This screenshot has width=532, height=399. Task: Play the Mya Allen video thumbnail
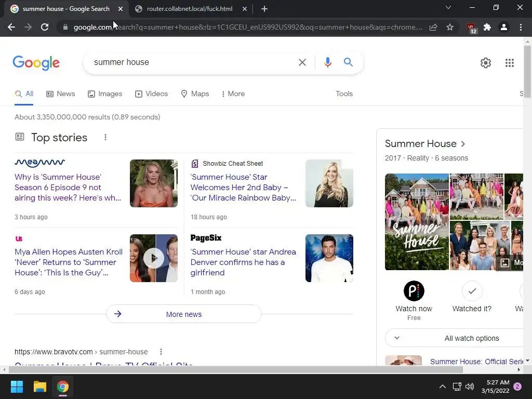[x=154, y=258]
